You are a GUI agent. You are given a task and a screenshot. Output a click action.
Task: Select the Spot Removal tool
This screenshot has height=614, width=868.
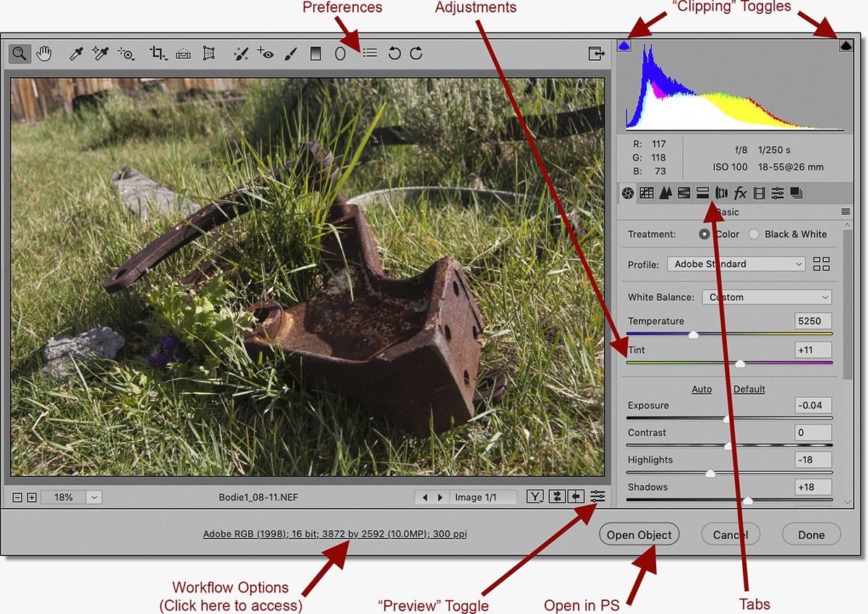click(x=241, y=54)
